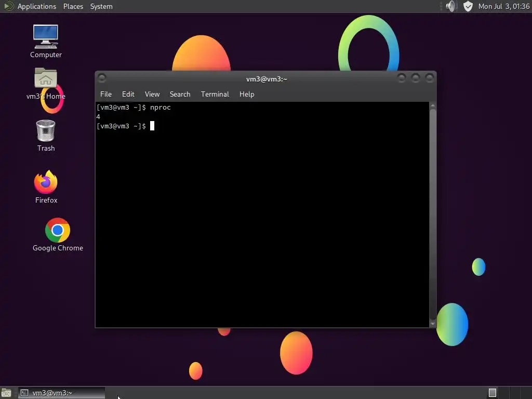Click the workspace switcher square in bottom panel
The height and width of the screenshot is (399, 532).
[493, 393]
